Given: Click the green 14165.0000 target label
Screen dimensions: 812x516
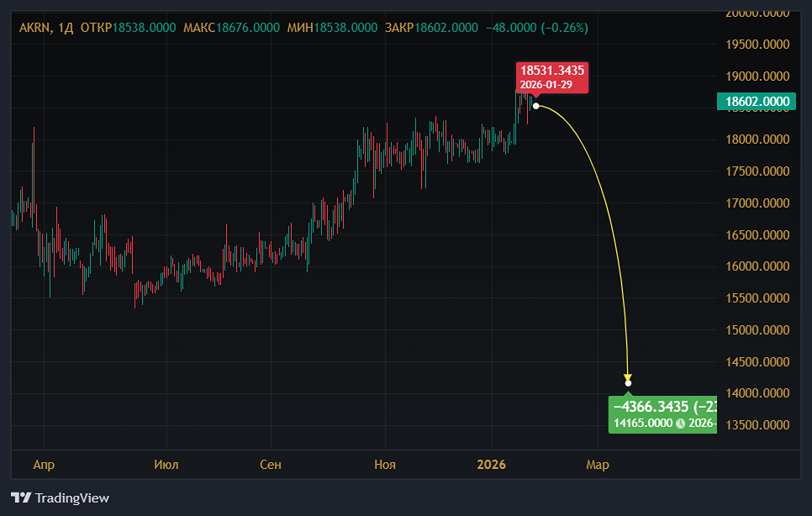Looking at the screenshot, I should pos(663,414).
